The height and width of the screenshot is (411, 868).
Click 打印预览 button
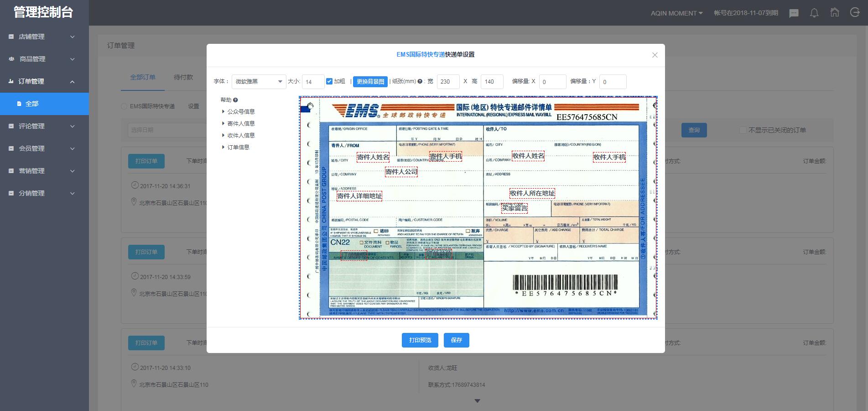click(x=420, y=340)
